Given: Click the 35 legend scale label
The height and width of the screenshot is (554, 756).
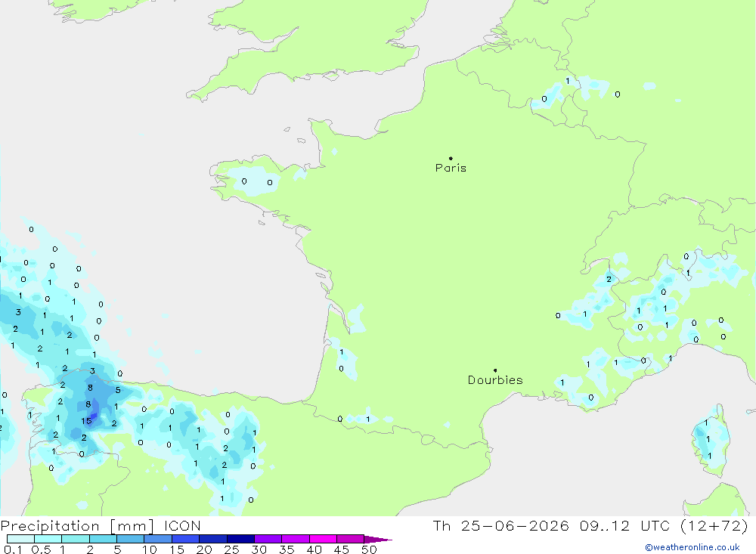Looking at the screenshot, I should (x=287, y=549).
